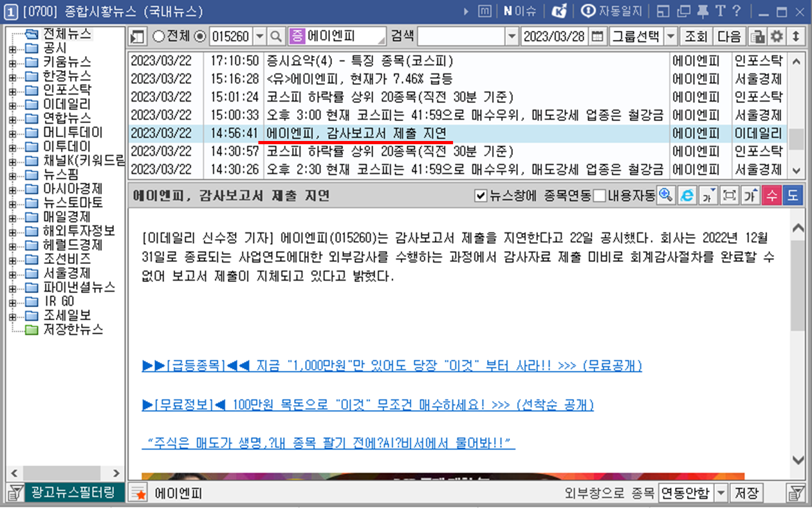
Task: Expand the 키움뉴스 tree folder
Action: (12, 64)
